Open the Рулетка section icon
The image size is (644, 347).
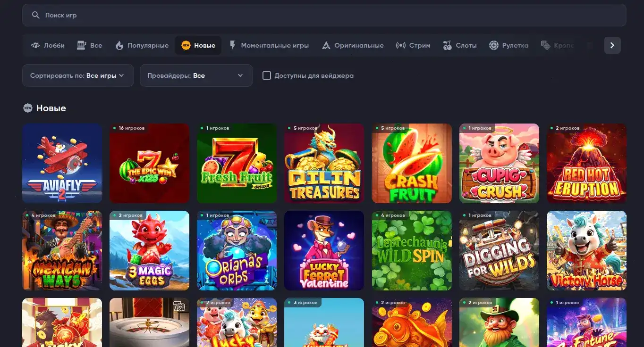coord(494,45)
